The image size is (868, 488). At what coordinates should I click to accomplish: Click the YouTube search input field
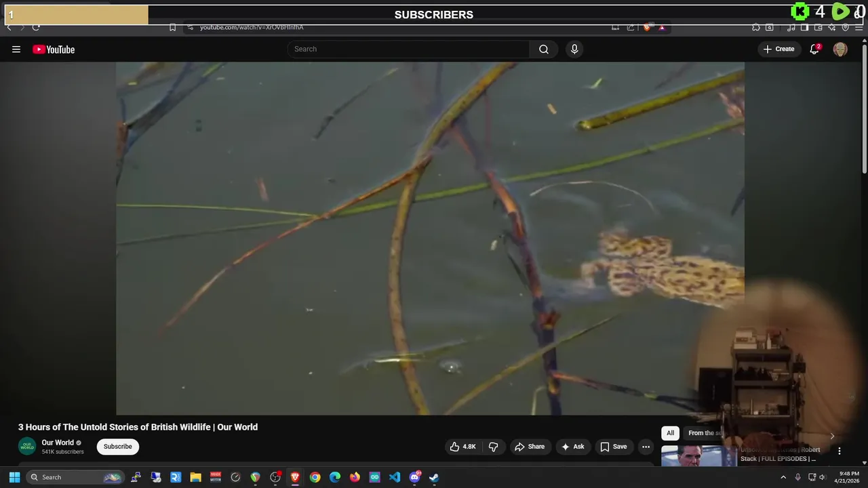point(408,49)
